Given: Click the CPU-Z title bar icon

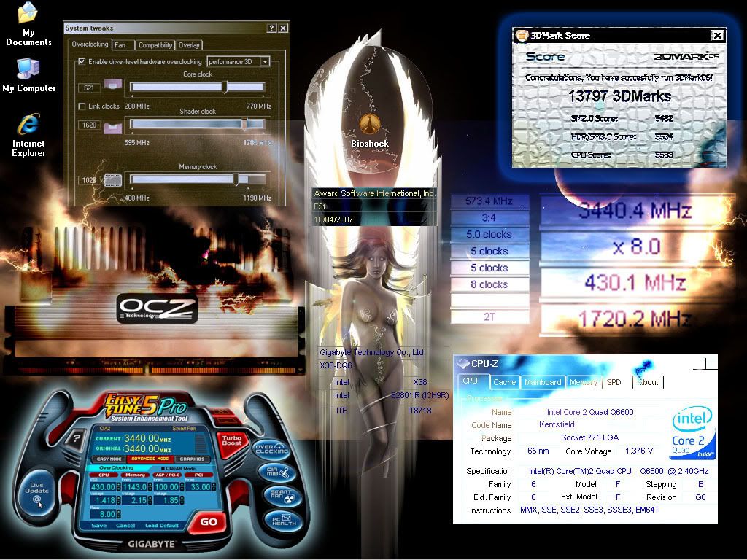Looking at the screenshot, I should [462, 364].
